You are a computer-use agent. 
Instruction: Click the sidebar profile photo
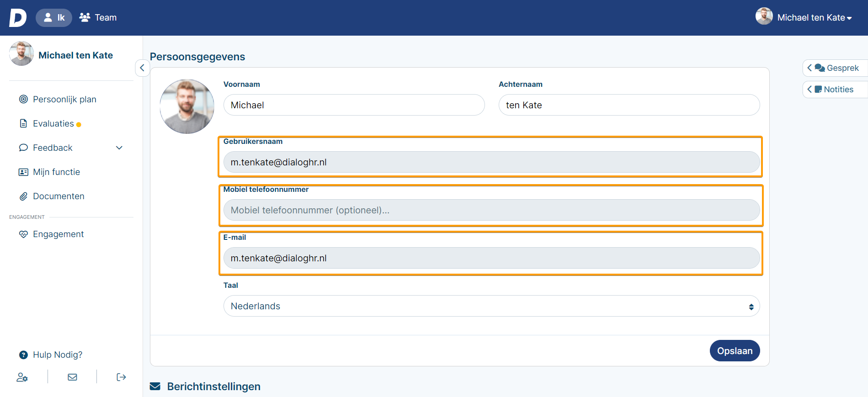pos(21,53)
